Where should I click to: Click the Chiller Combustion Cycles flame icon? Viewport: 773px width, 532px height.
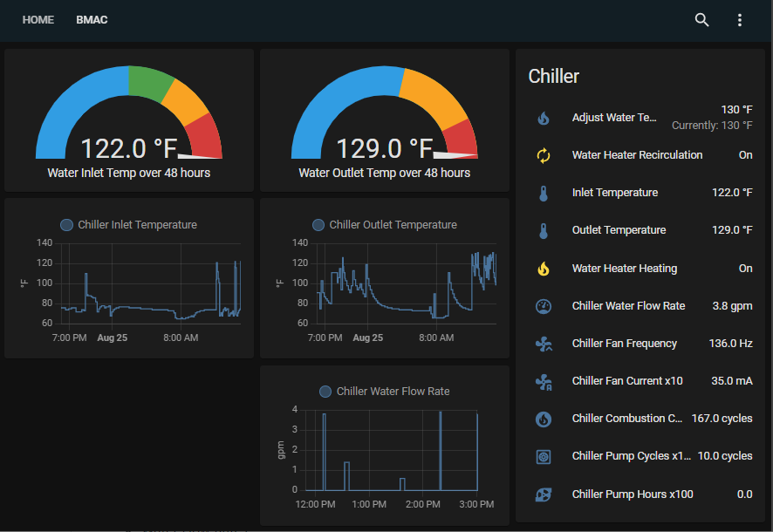point(544,419)
